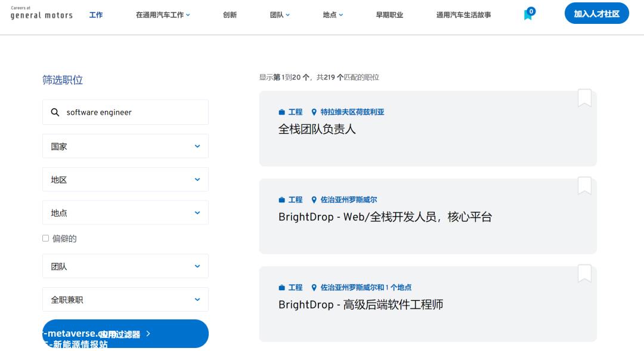Expand the 全职兼职 filter dropdown

(125, 299)
